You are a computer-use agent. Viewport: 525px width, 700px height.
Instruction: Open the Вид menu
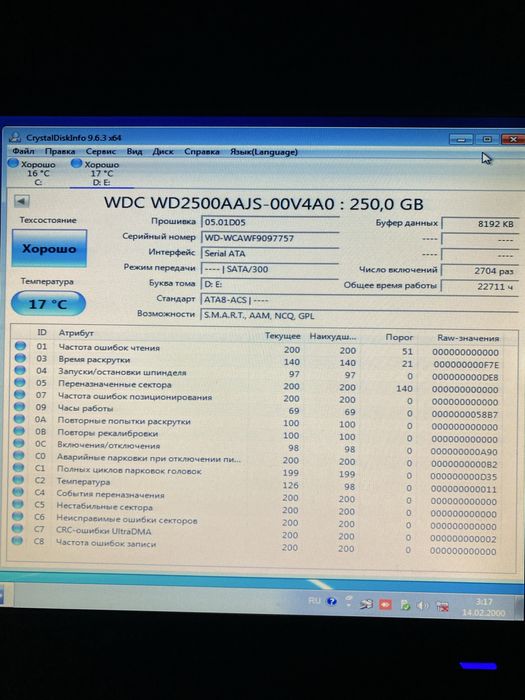[x=134, y=151]
